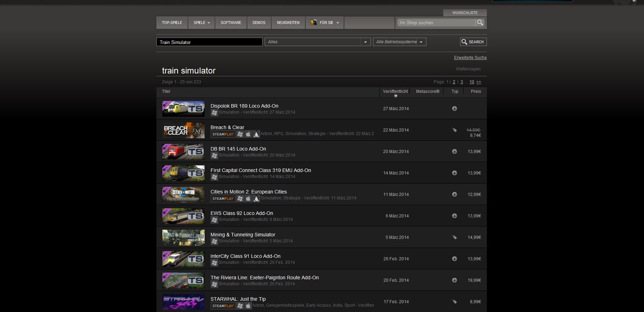The width and height of the screenshot is (644, 312).
Task: Open the Breach & Clear thumbnail
Action: (x=183, y=130)
